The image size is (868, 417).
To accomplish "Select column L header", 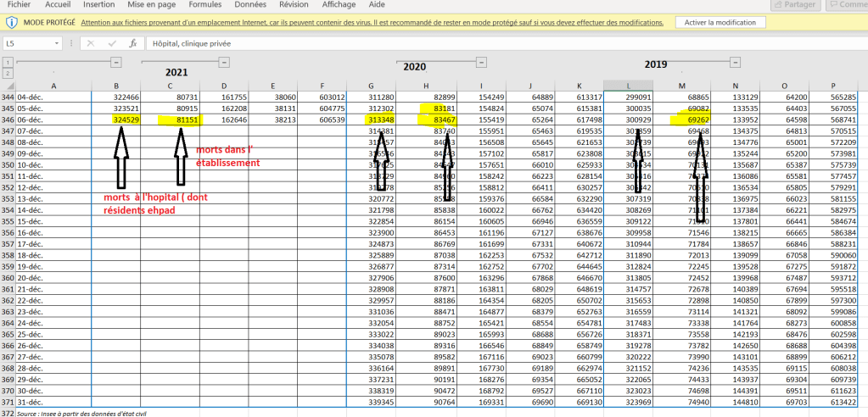I will [628, 85].
